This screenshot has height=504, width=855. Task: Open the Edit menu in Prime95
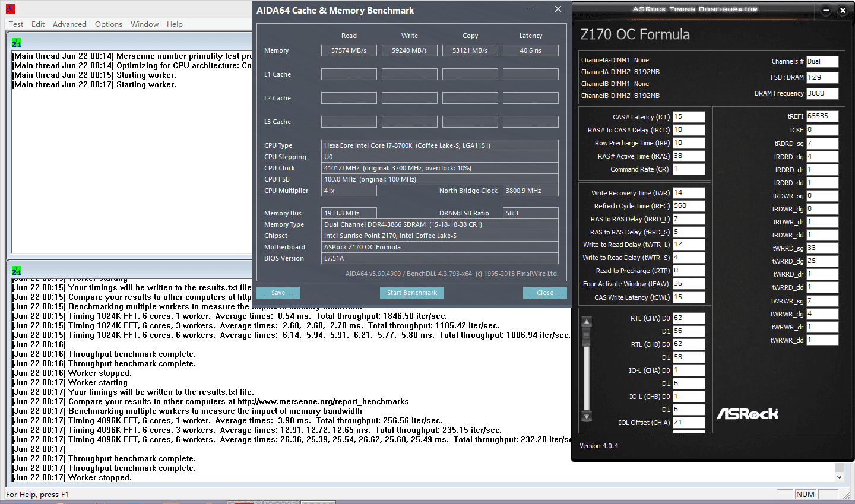click(38, 24)
